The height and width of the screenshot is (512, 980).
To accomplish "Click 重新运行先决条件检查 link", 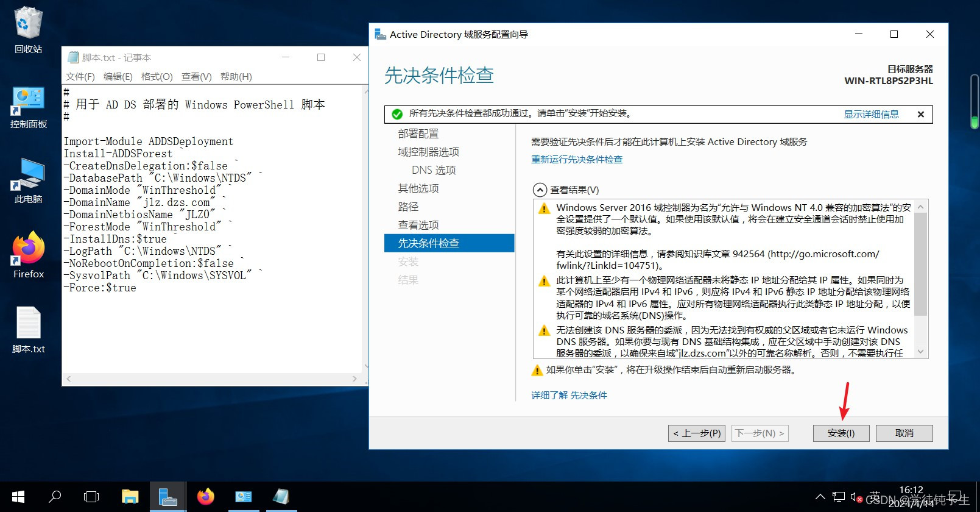I will [x=577, y=159].
